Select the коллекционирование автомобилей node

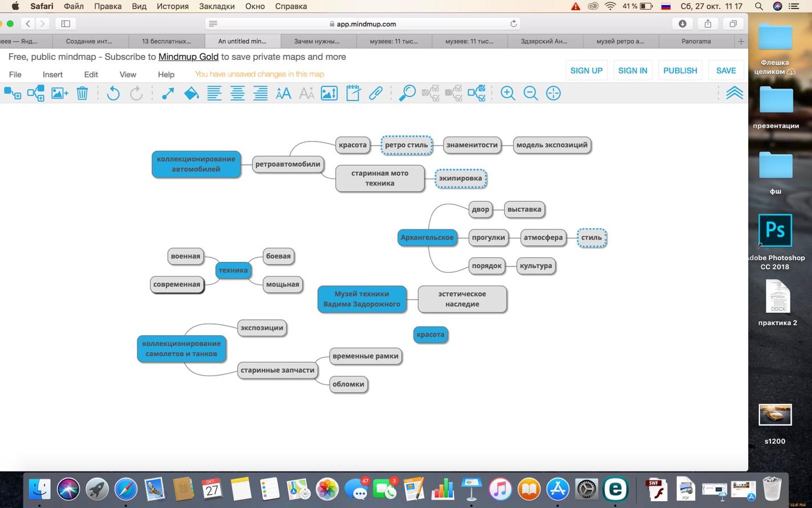click(x=196, y=164)
